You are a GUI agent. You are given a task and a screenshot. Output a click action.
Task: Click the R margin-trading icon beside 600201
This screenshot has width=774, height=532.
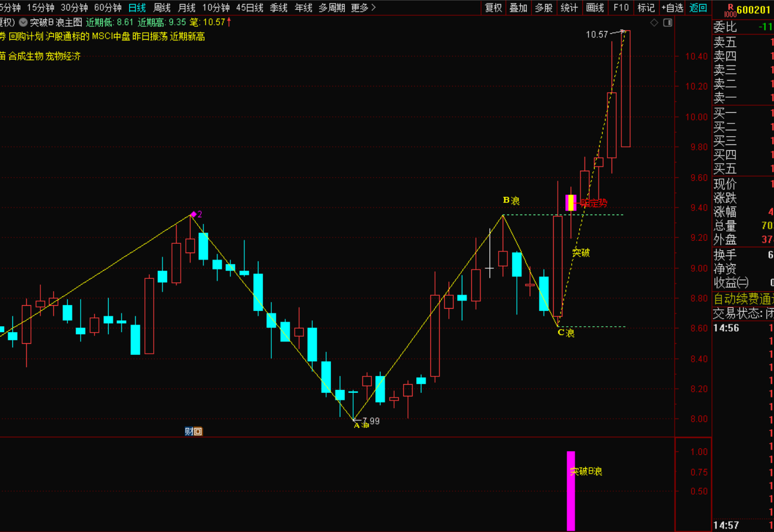(x=730, y=10)
